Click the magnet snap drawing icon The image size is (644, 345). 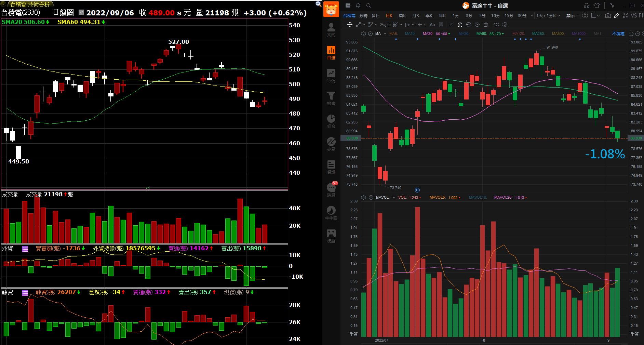460,25
